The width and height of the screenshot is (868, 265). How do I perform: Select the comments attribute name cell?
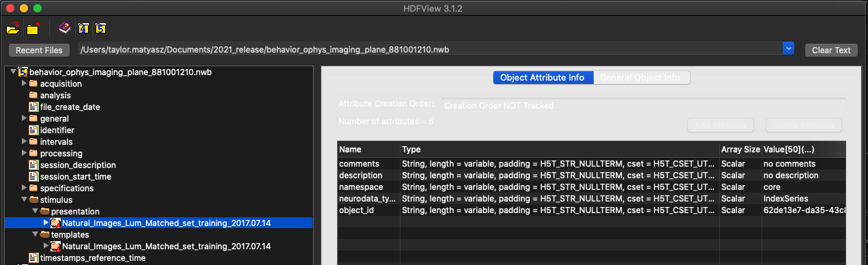click(x=368, y=164)
